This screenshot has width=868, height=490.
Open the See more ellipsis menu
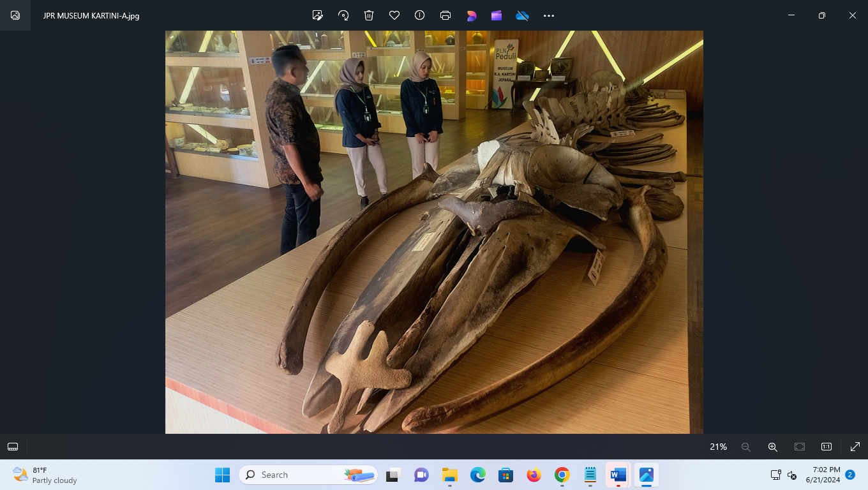tap(549, 15)
